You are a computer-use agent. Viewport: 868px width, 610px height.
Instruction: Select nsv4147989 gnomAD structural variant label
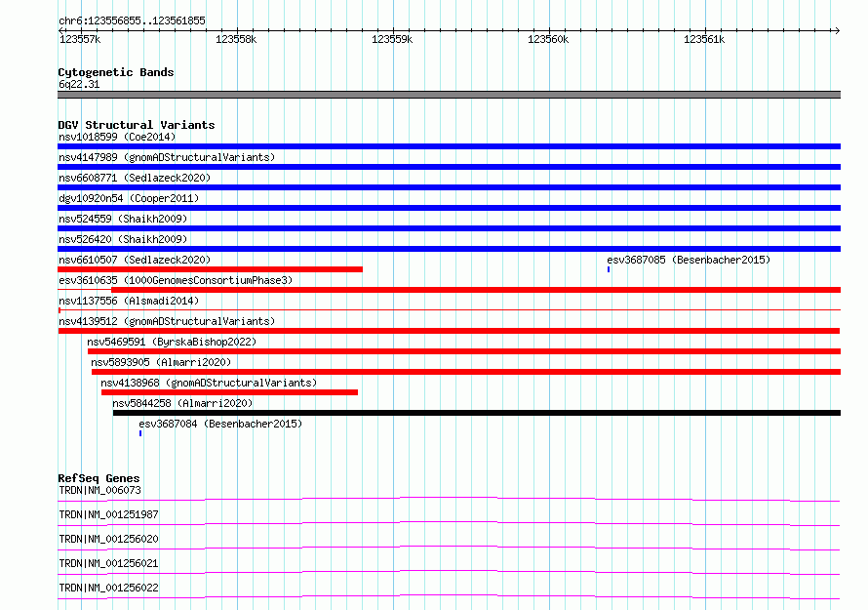(167, 157)
